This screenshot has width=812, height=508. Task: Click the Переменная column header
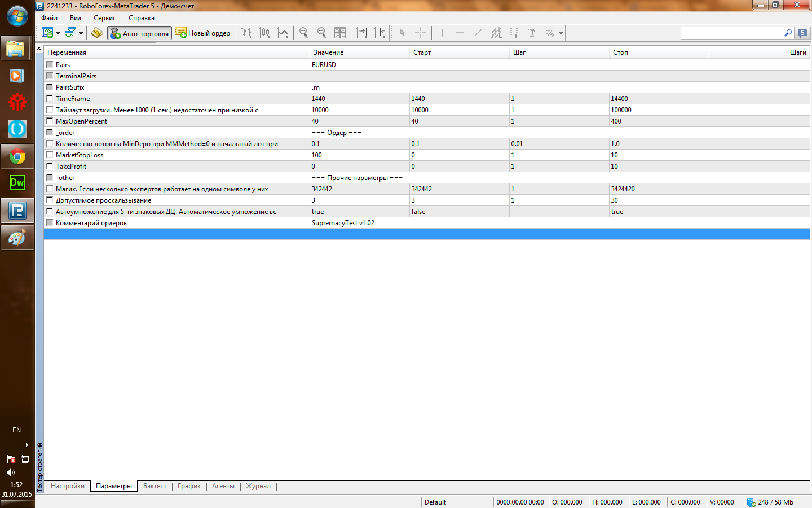point(177,52)
